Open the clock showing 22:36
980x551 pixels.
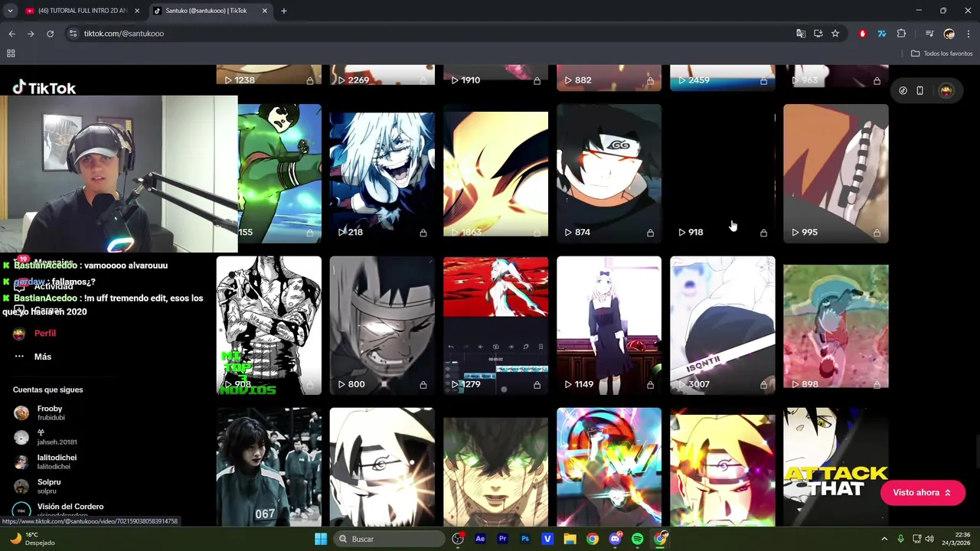coord(957,539)
